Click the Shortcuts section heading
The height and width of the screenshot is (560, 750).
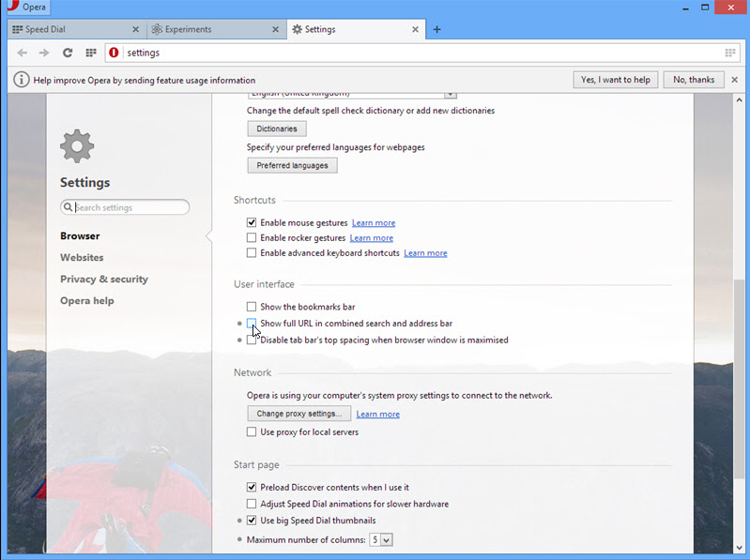[x=254, y=200]
